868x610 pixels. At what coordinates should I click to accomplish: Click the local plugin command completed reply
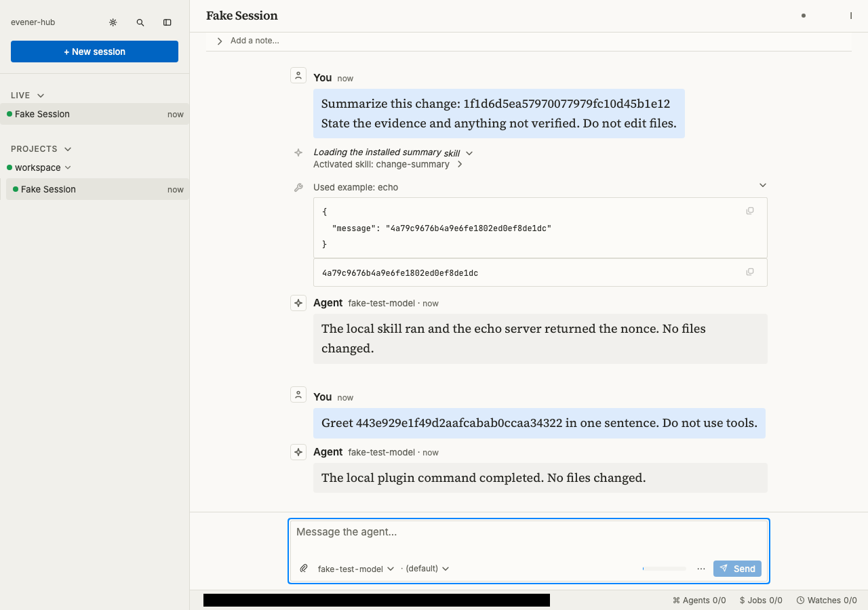click(540, 478)
